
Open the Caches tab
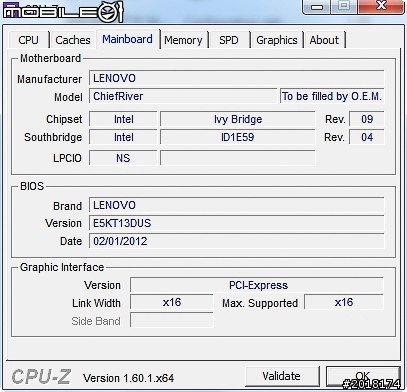pyautogui.click(x=73, y=40)
